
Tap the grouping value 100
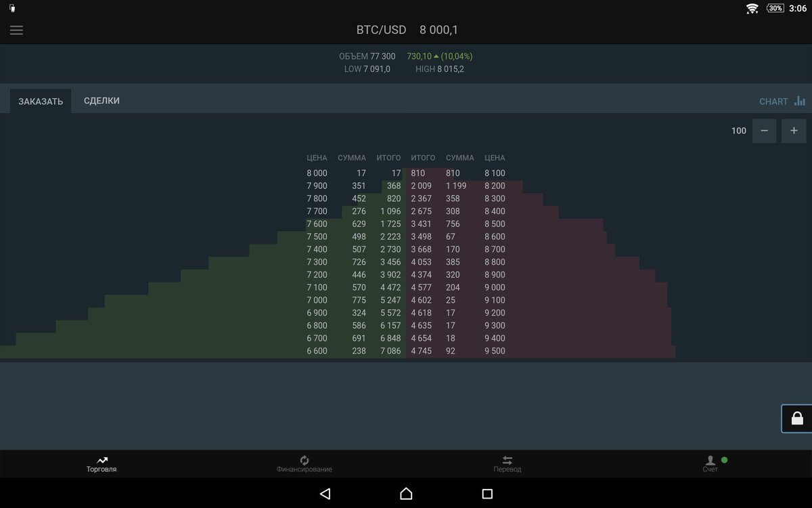click(x=739, y=131)
